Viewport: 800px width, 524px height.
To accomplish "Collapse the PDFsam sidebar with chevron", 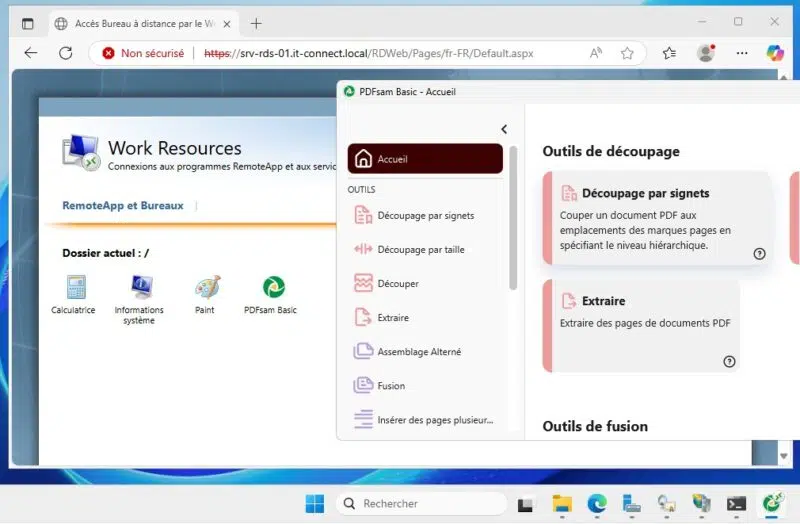I will [504, 129].
